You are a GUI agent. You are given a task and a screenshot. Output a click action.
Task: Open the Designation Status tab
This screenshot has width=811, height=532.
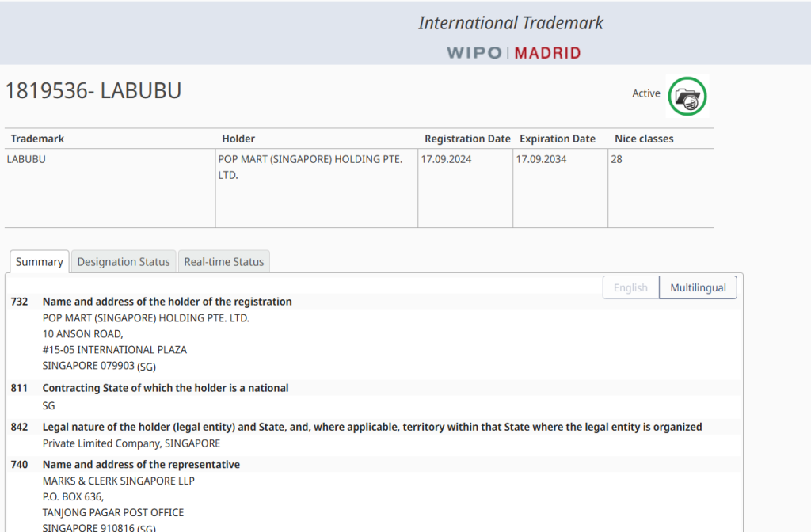(124, 262)
